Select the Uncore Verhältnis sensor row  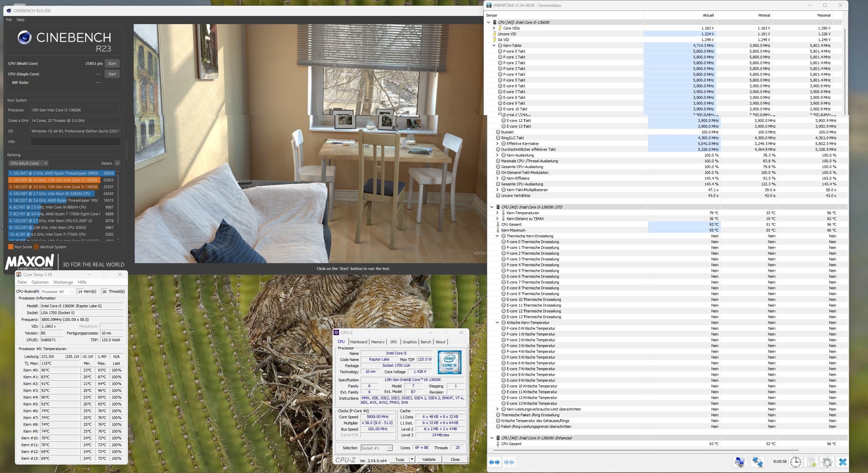667,196
